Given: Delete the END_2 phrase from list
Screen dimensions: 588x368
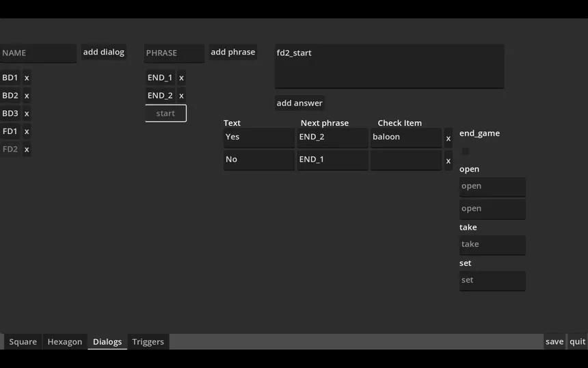Looking at the screenshot, I should pyautogui.click(x=181, y=96).
